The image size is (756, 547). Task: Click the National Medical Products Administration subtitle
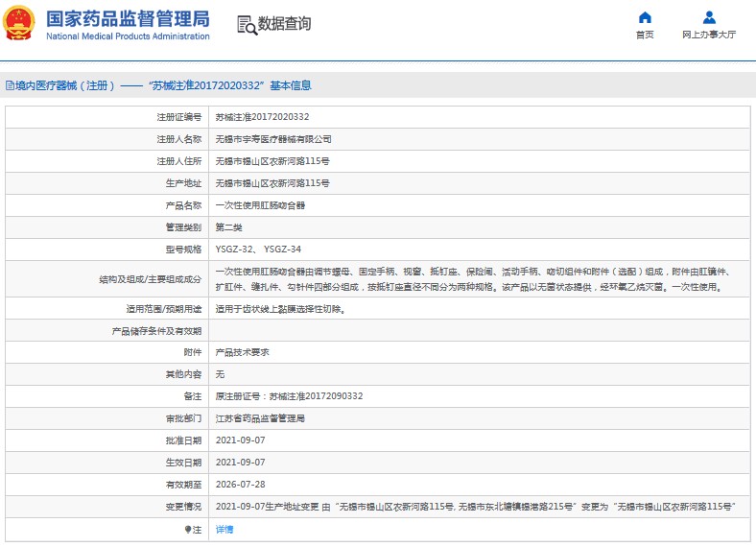(127, 36)
